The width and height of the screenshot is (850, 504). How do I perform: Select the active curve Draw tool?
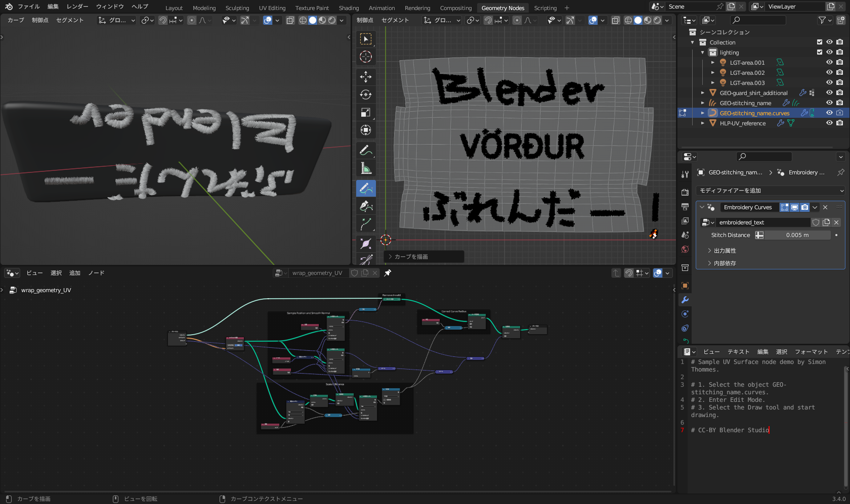pyautogui.click(x=366, y=189)
